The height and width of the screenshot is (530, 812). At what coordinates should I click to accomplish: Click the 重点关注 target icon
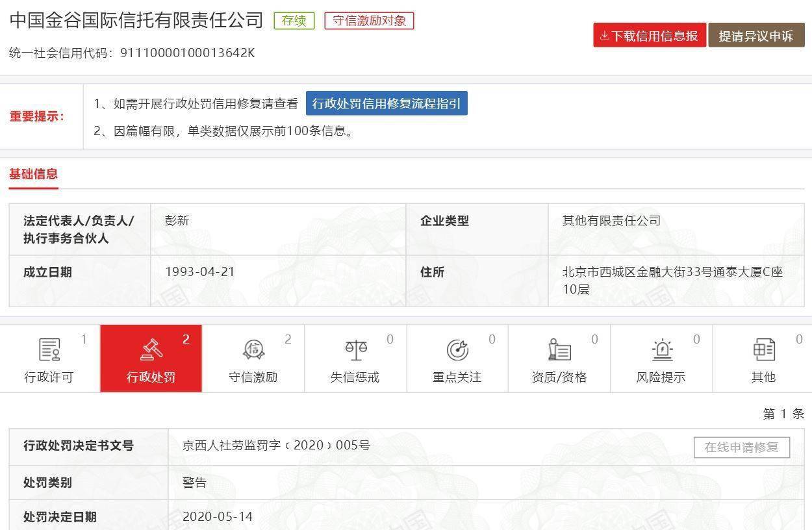457,349
